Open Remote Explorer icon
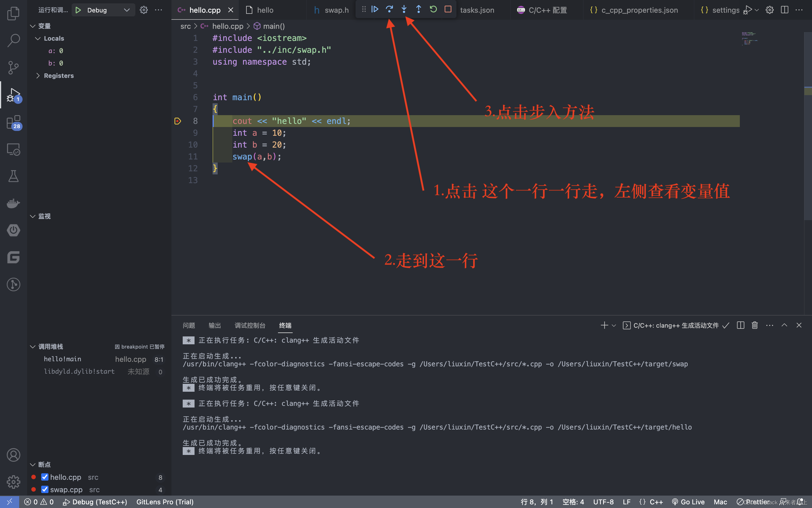 click(14, 149)
